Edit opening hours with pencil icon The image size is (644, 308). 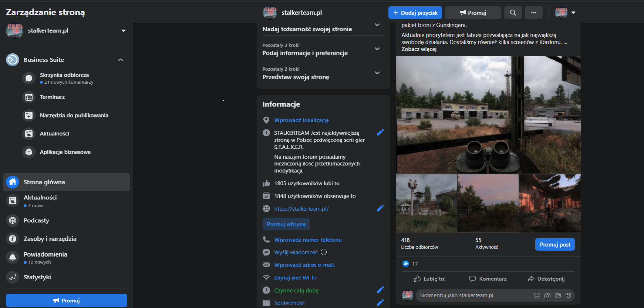380,289
